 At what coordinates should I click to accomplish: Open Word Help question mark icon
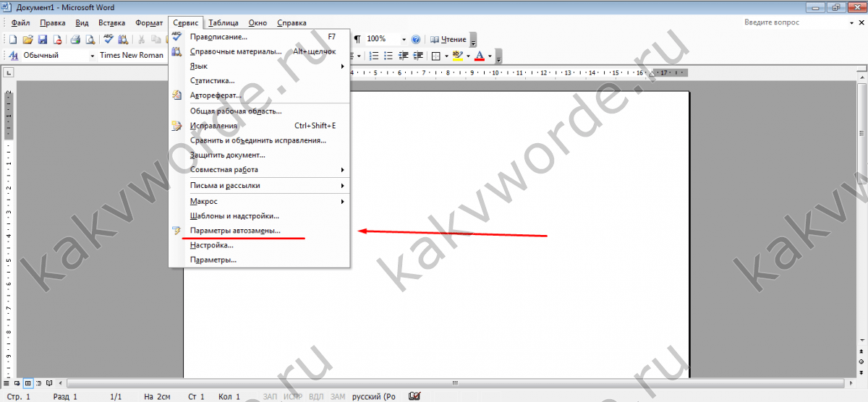(x=416, y=39)
